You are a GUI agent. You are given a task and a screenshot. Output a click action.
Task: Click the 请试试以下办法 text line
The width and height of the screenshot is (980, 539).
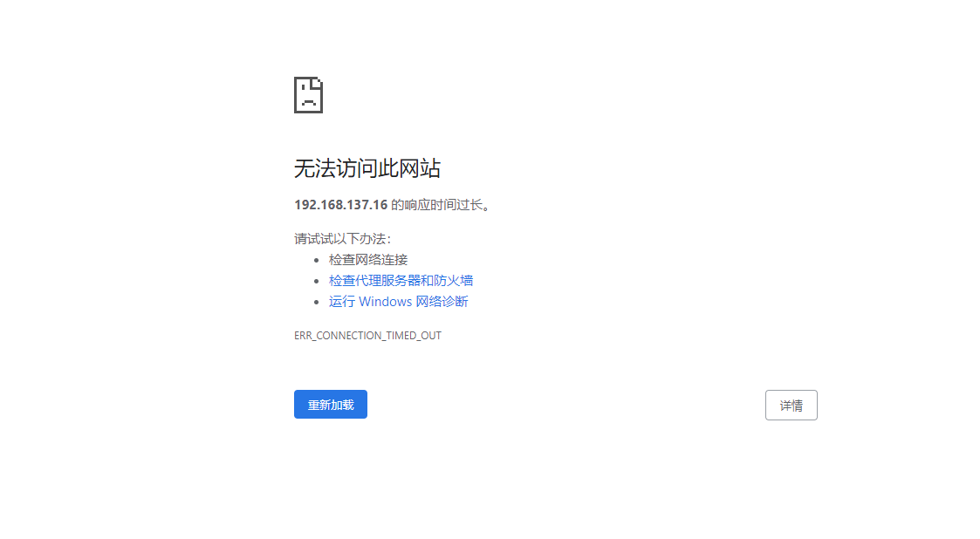pyautogui.click(x=342, y=239)
